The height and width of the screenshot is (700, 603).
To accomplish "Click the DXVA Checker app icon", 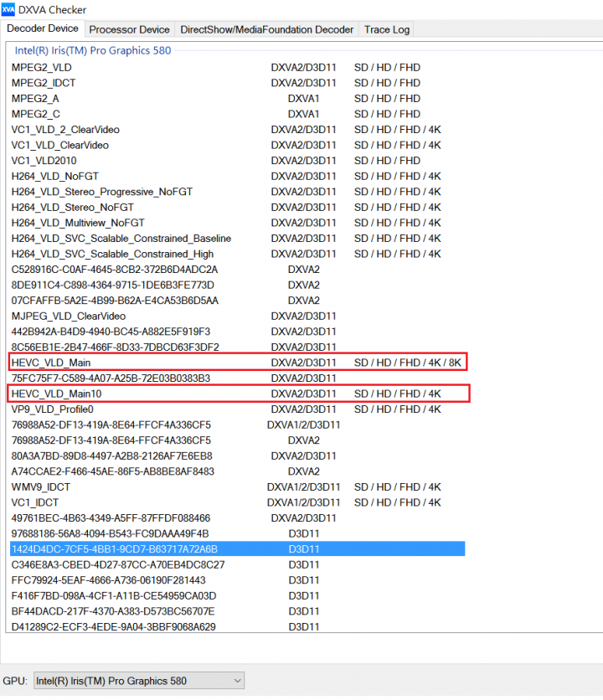I will tap(8, 9).
